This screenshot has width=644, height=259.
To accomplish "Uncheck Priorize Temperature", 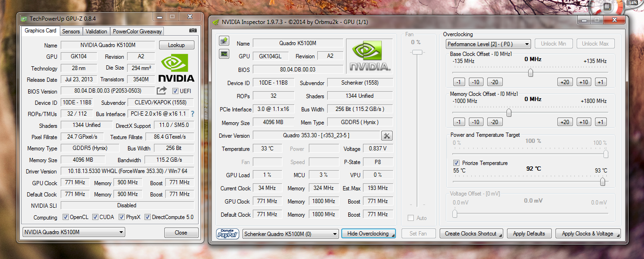I will [x=456, y=163].
